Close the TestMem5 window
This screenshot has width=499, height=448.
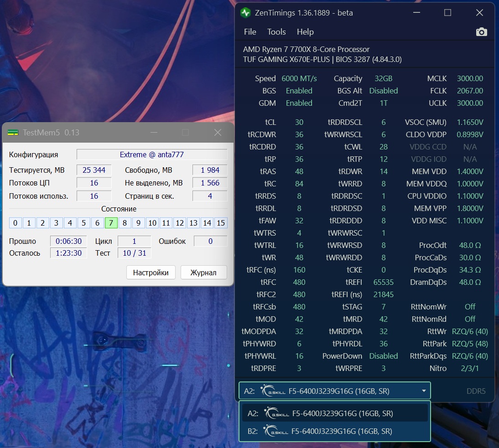pos(218,133)
